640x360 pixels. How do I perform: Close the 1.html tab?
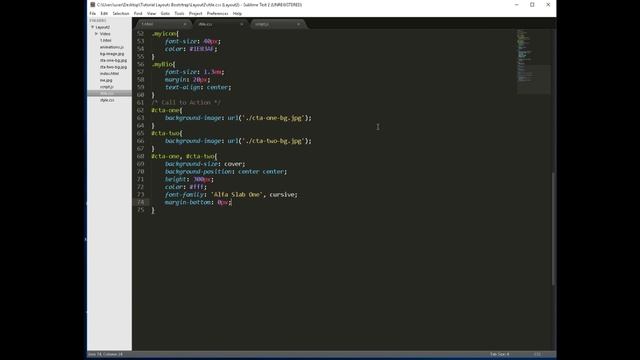click(x=185, y=24)
